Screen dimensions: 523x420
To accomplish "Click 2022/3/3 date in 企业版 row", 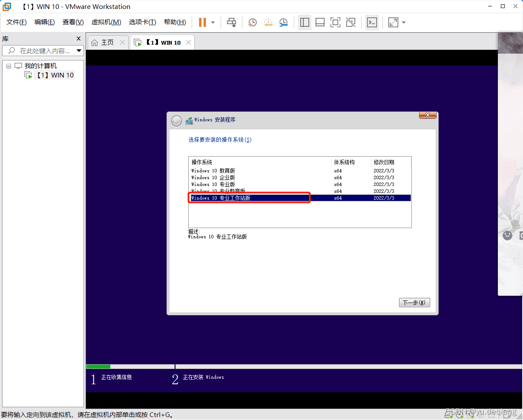I will [x=384, y=177].
